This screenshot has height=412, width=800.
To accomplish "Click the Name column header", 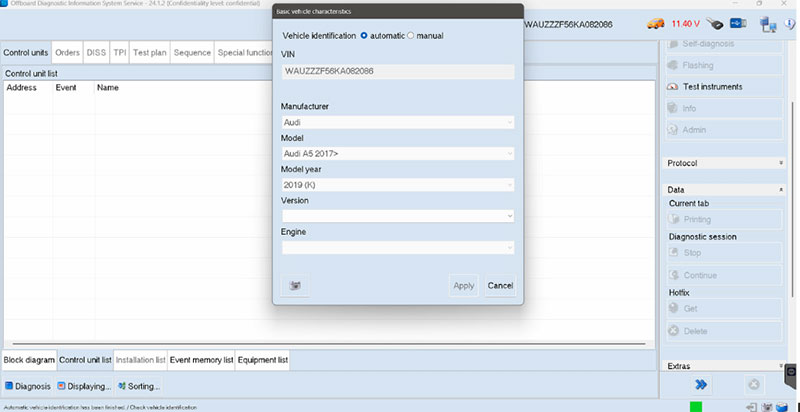I will click(x=108, y=88).
